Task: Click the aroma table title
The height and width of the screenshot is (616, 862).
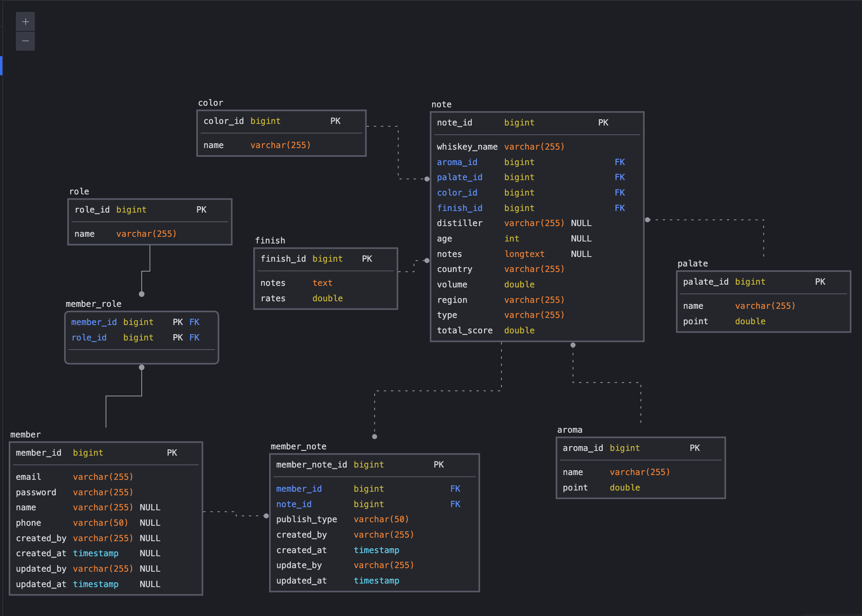Action: click(570, 430)
